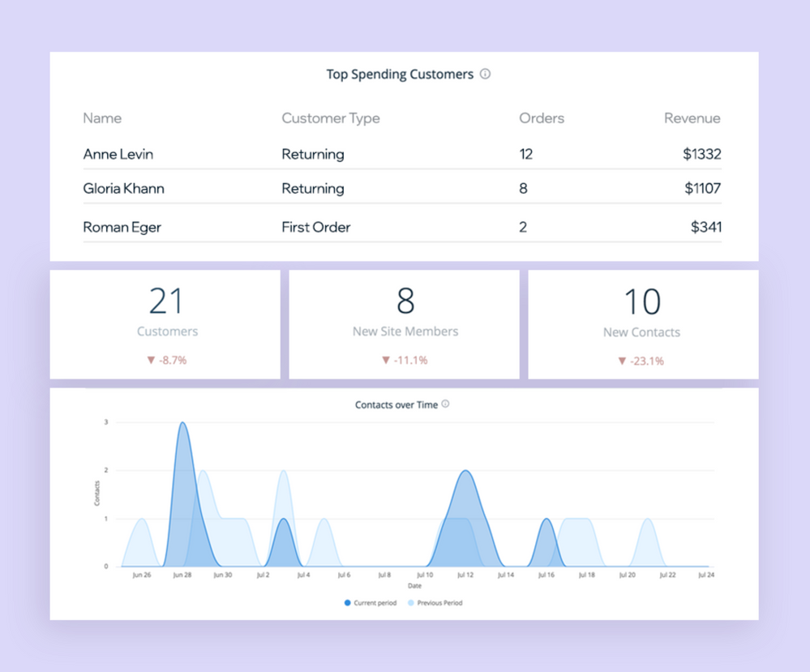Click the light blue Previous Period legend dot
This screenshot has width=810, height=672.
(413, 603)
